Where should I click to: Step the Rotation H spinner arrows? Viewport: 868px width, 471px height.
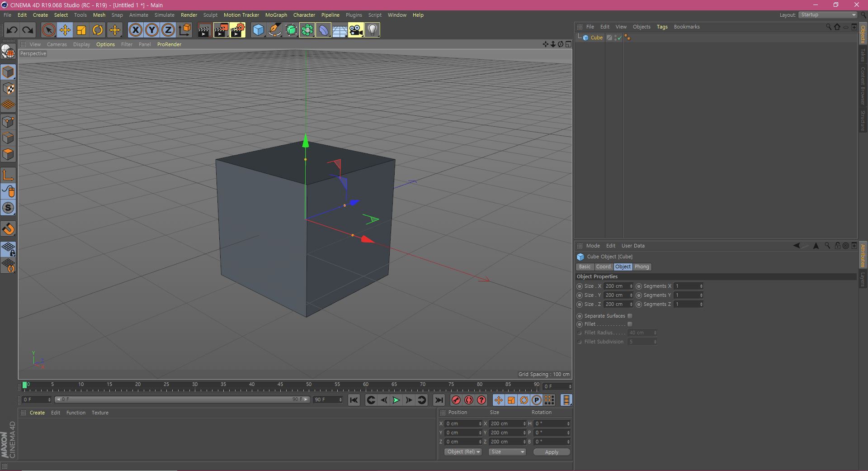(568, 423)
